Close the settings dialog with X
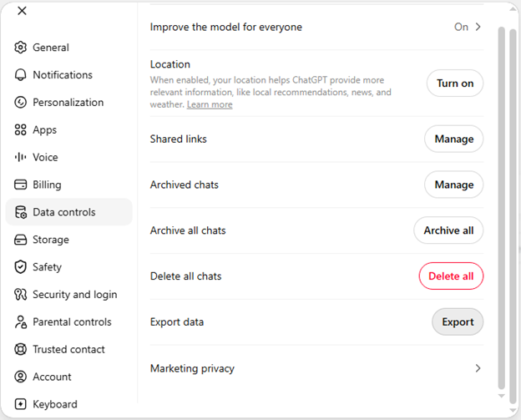The height and width of the screenshot is (420, 521). pyautogui.click(x=22, y=11)
